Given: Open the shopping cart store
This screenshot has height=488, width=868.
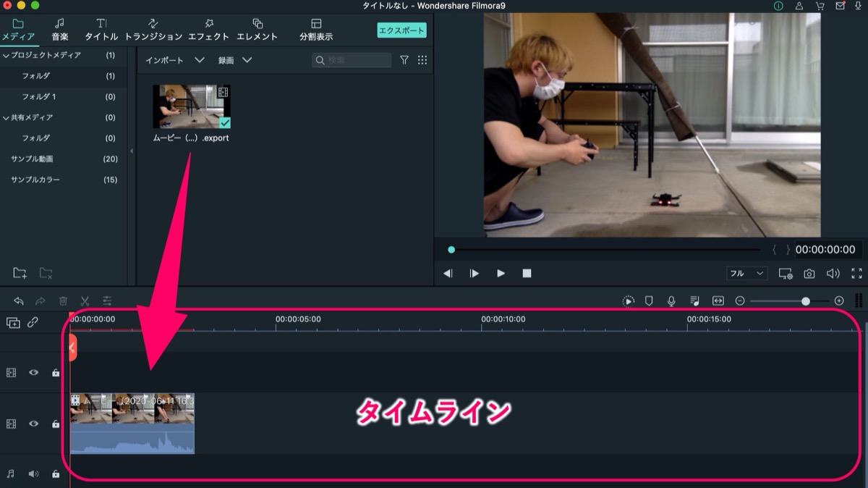Looking at the screenshot, I should tap(820, 6).
